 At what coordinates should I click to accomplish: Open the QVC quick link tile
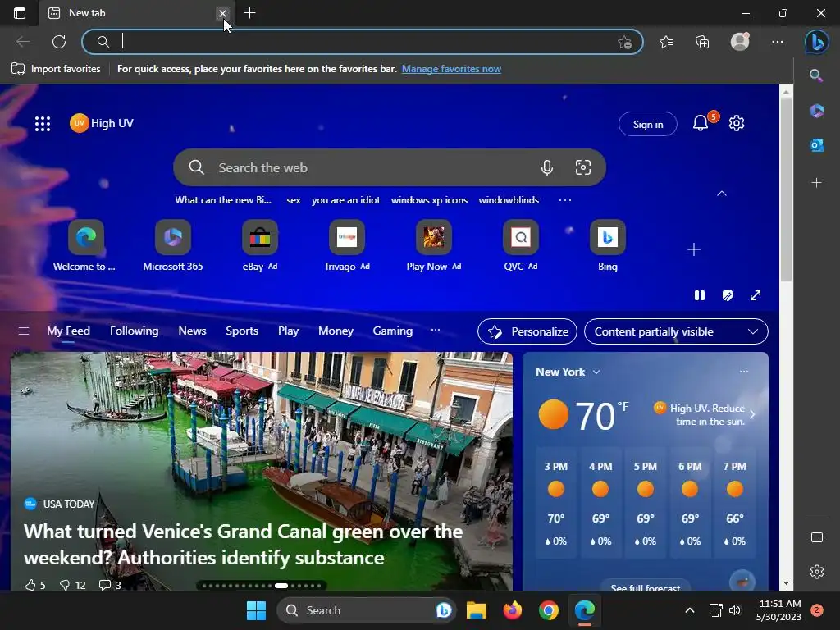(x=520, y=246)
